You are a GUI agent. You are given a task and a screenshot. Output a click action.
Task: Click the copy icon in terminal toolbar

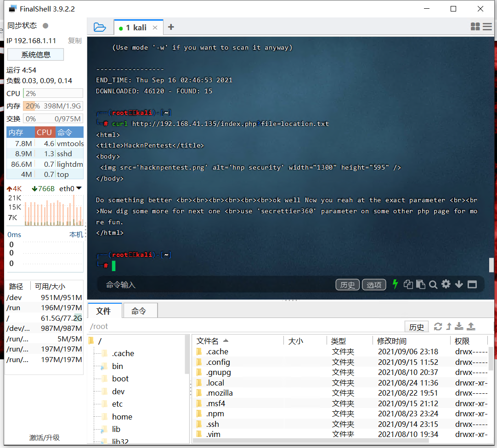point(408,284)
